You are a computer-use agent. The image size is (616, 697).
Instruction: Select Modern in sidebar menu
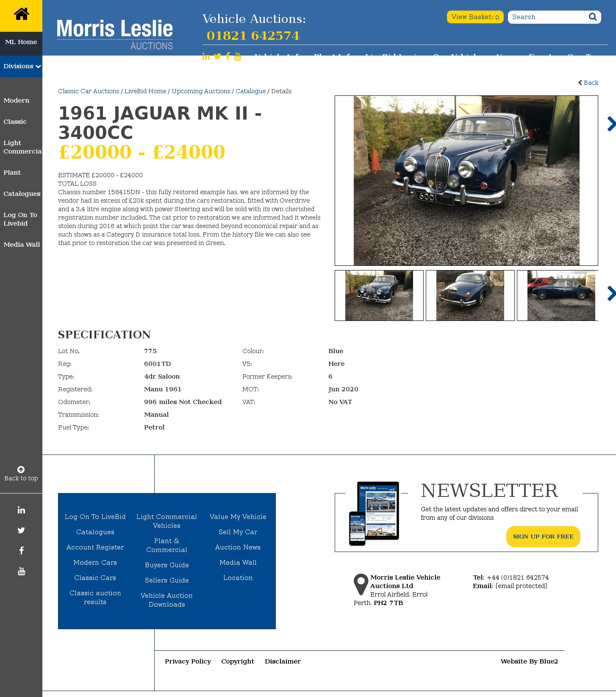coord(17,100)
